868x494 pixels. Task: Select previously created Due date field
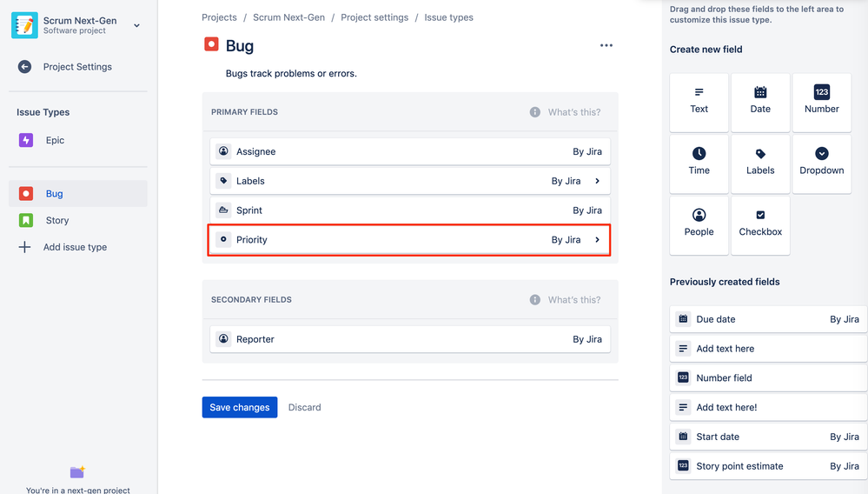(x=768, y=319)
